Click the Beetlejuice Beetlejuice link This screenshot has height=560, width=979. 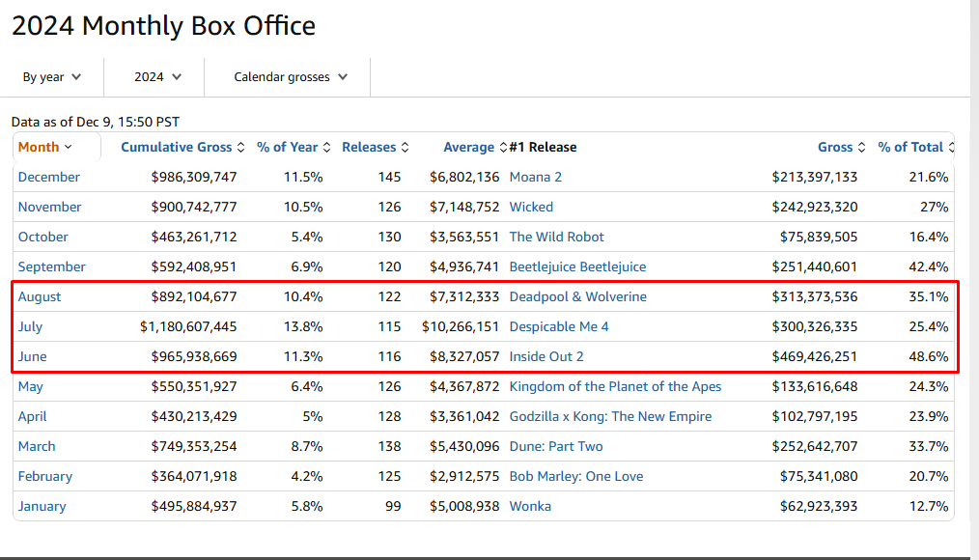577,267
